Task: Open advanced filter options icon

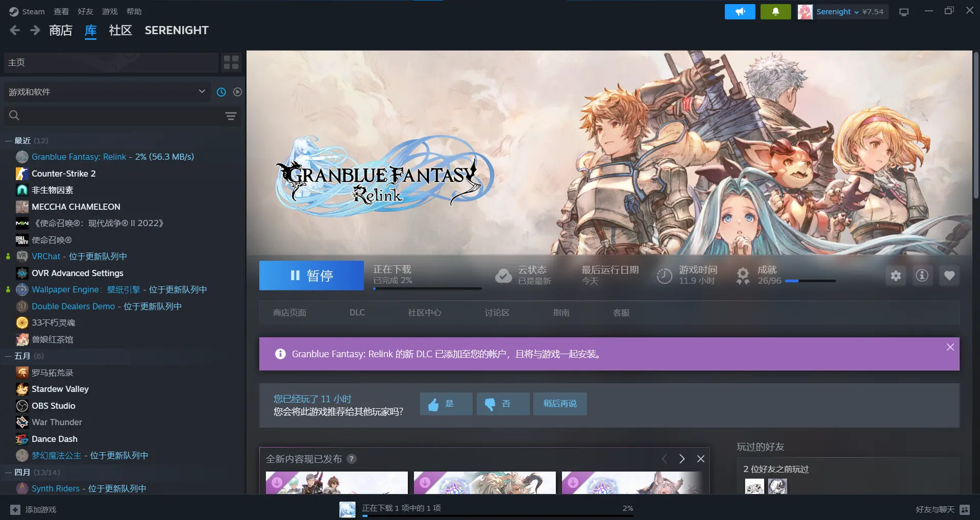Action: tap(231, 116)
